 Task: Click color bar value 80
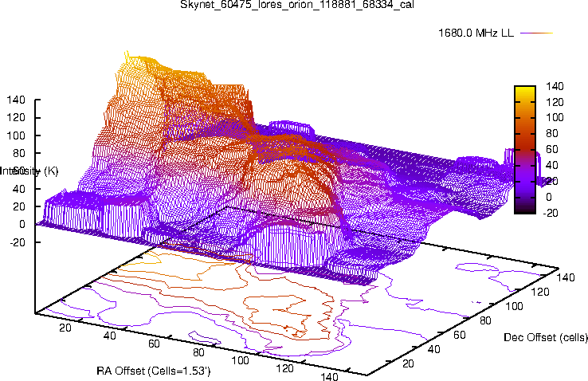tap(552, 133)
